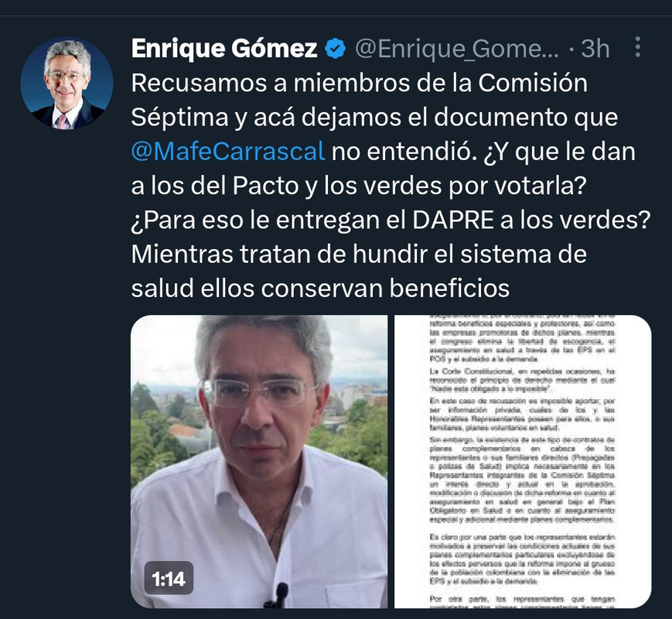Click the line 'a los del Pacto y los verdes'

click(x=359, y=186)
